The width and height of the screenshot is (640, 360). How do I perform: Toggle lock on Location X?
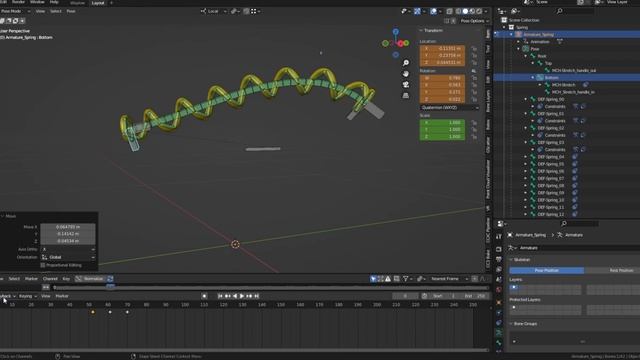pyautogui.click(x=474, y=49)
